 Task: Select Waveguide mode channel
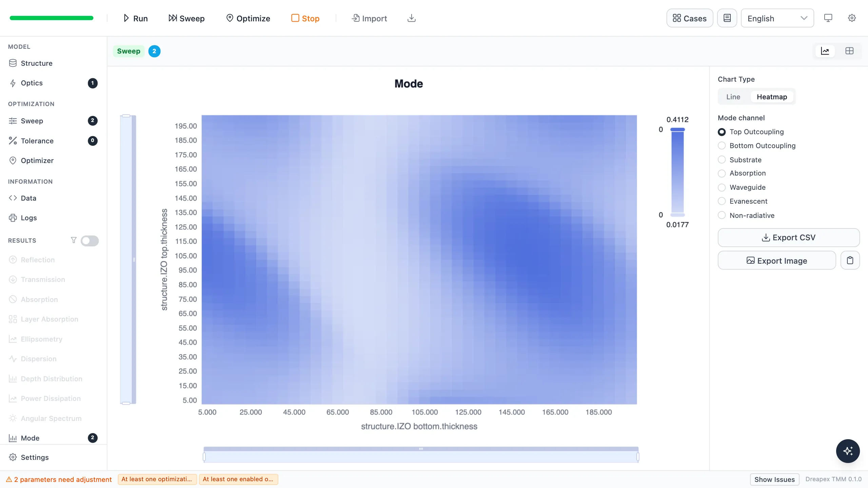tap(742, 187)
